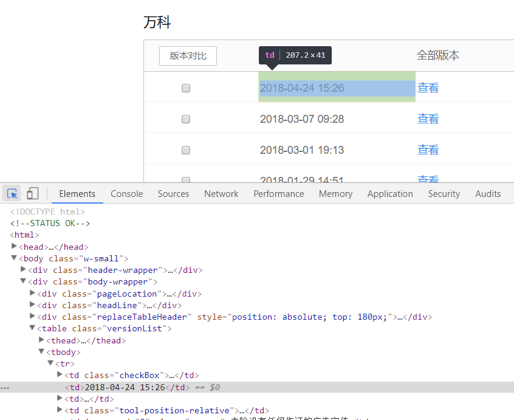Toggle the device toolbar icon
Image resolution: width=514 pixels, height=420 pixels.
[32, 193]
